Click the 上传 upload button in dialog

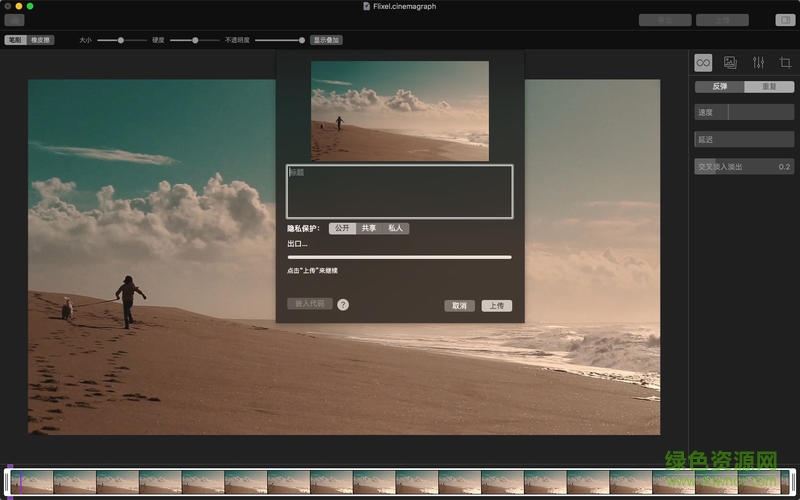pos(497,306)
